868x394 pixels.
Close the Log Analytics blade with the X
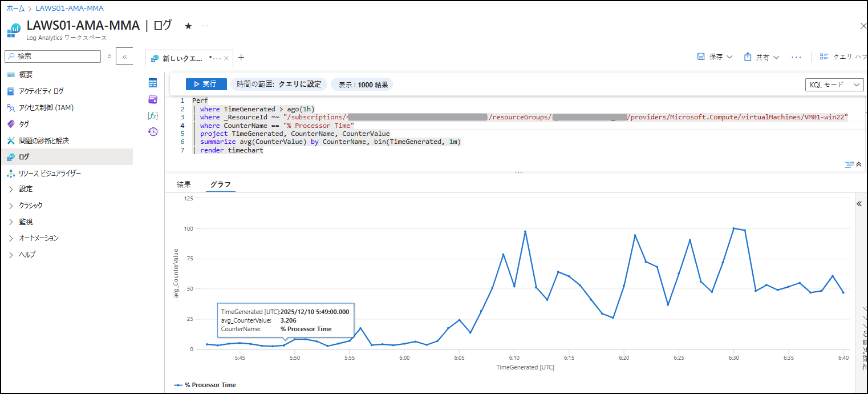[x=863, y=26]
